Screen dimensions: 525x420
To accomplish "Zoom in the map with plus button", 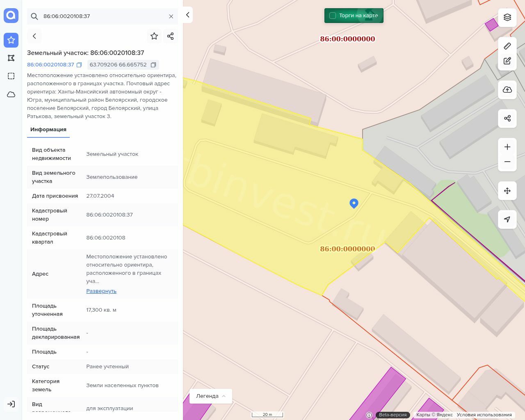I will [507, 147].
